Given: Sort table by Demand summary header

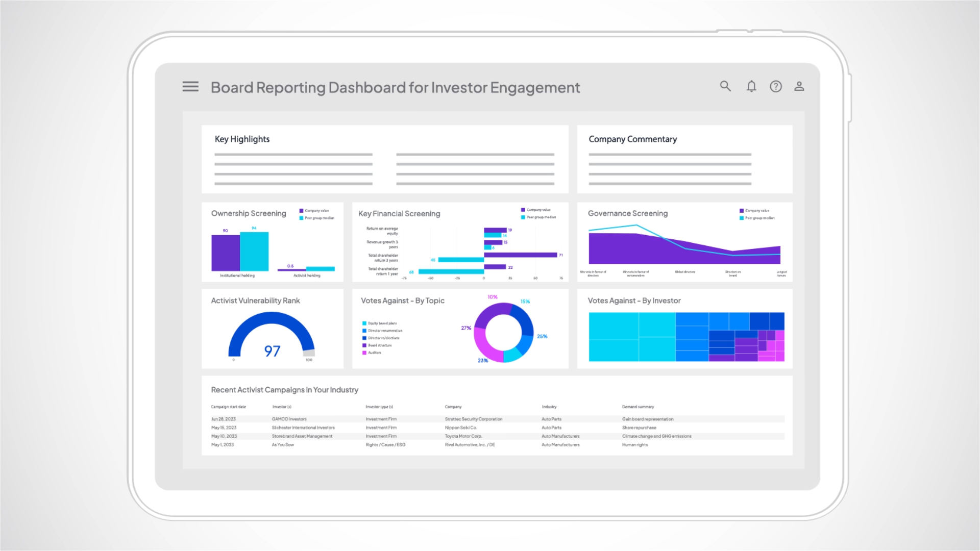Looking at the screenshot, I should click(x=638, y=407).
